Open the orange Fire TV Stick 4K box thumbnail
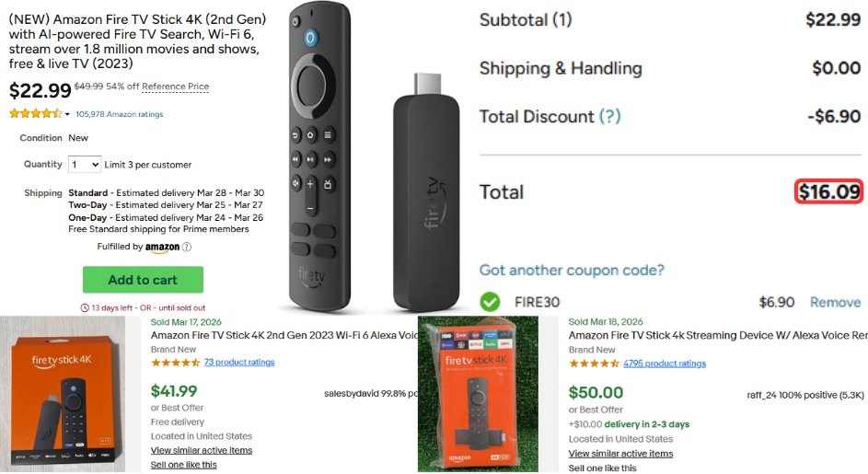Viewport: 868px width, 474px height. (x=63, y=394)
